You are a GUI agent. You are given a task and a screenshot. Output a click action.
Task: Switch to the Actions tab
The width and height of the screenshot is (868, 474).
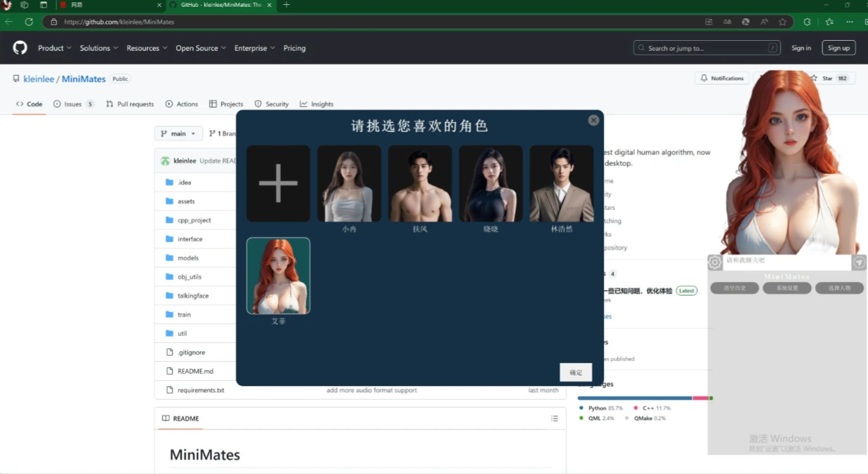(x=181, y=104)
